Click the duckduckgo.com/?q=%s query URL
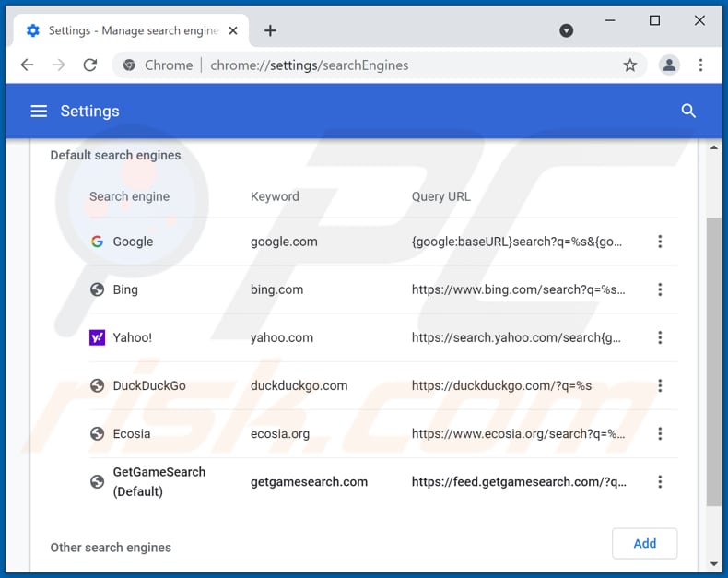728x578 pixels. (x=501, y=385)
